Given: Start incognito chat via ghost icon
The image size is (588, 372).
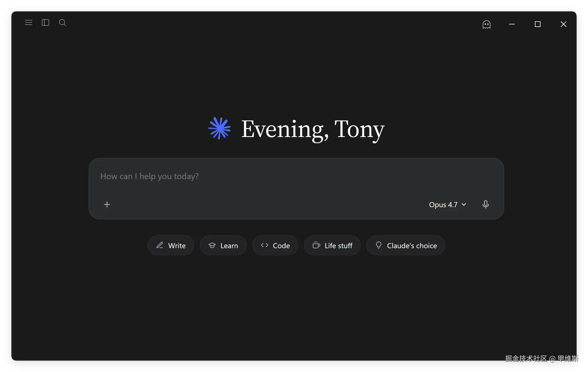Looking at the screenshot, I should [x=487, y=24].
